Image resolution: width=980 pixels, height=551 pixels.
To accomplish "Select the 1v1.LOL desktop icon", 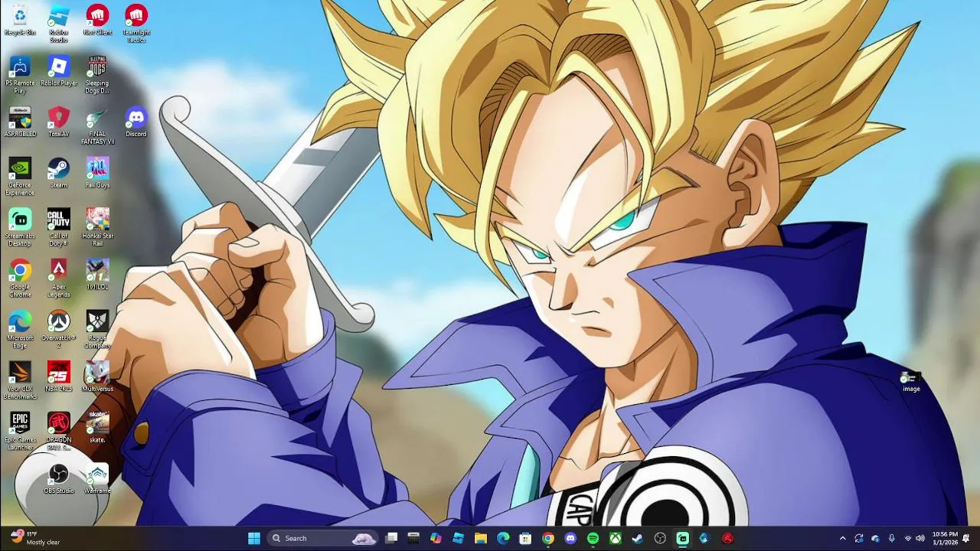I will [x=97, y=275].
